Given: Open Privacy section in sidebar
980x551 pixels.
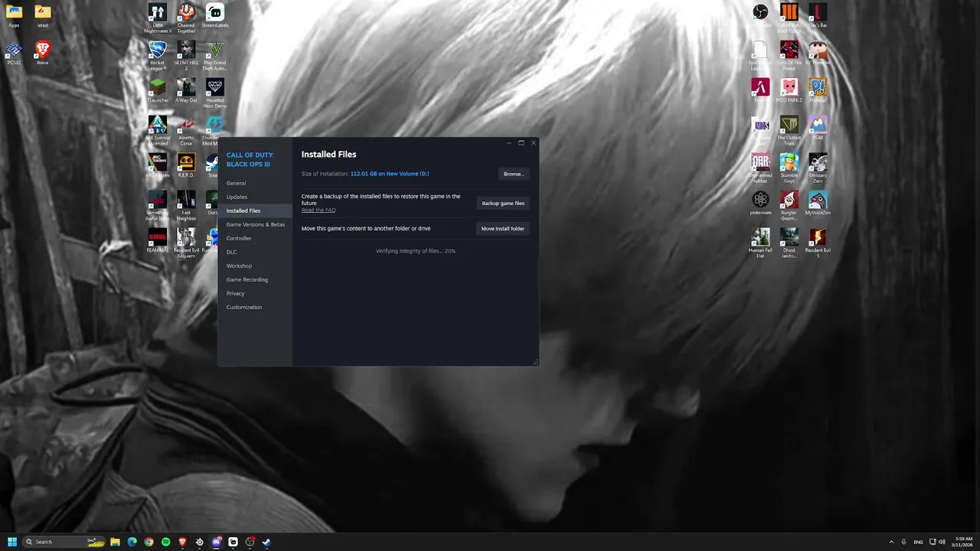Looking at the screenshot, I should pos(235,293).
